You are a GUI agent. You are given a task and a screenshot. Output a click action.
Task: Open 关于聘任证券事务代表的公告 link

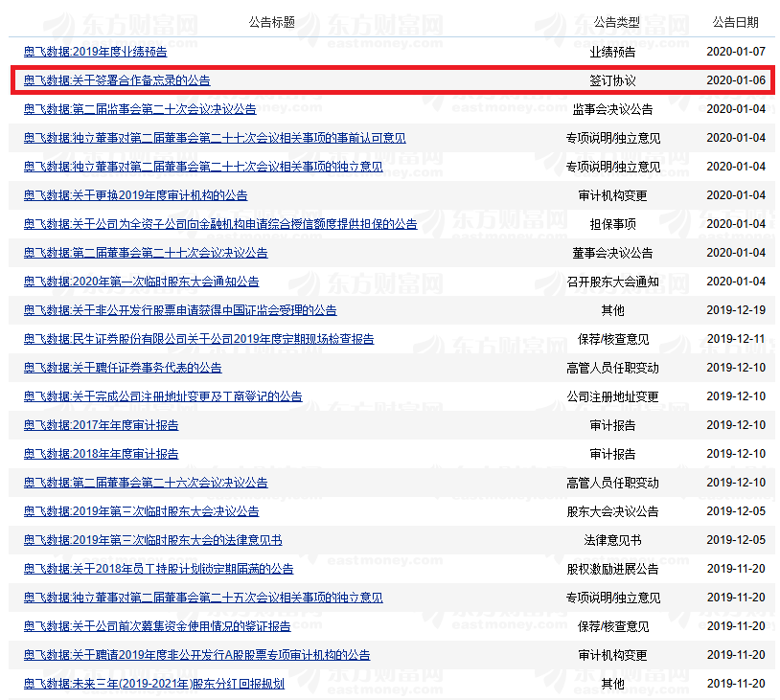(123, 368)
